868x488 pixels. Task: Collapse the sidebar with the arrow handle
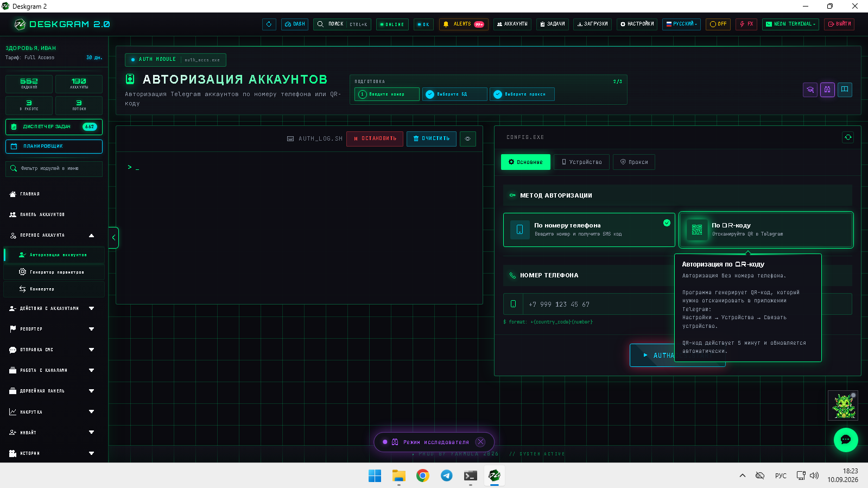click(x=113, y=238)
